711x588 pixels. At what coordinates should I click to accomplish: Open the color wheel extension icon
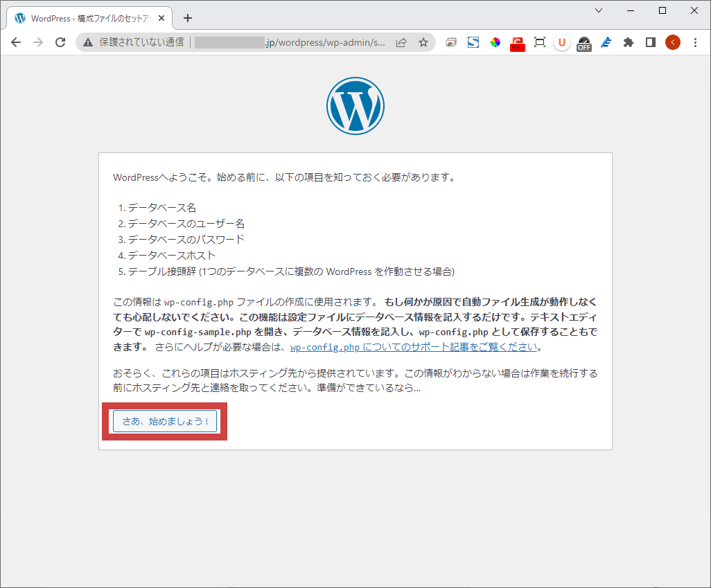pyautogui.click(x=495, y=42)
